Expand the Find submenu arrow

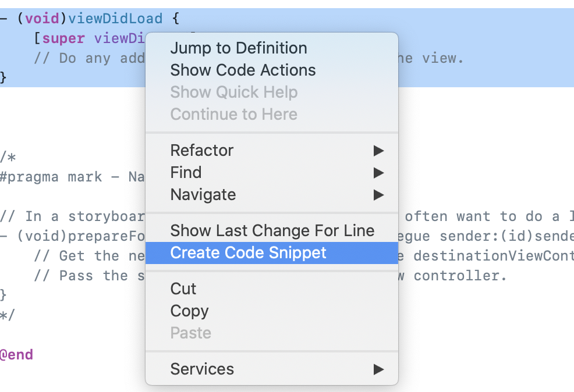(378, 173)
